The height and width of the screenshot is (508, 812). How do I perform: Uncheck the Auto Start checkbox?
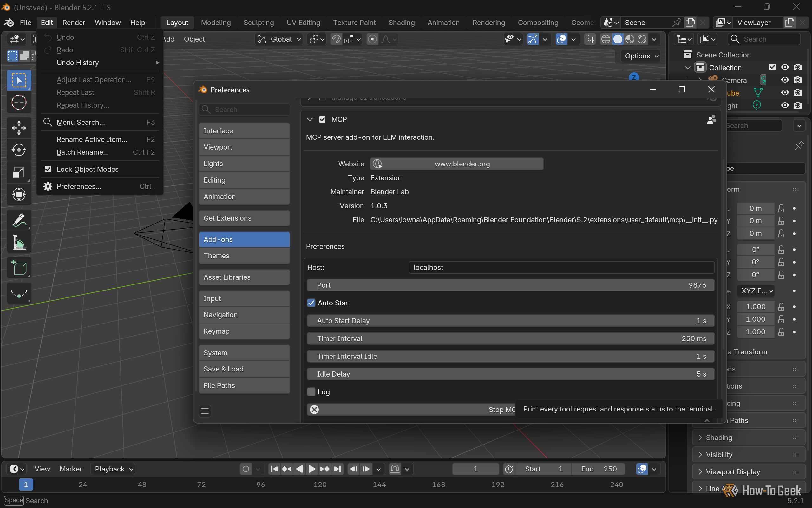(311, 303)
